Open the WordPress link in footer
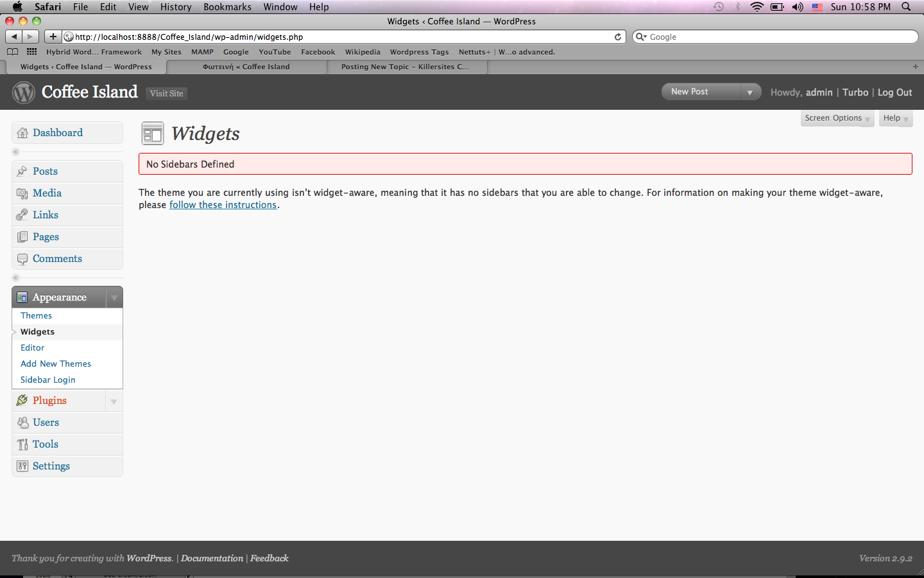This screenshot has width=924, height=578. pos(150,558)
